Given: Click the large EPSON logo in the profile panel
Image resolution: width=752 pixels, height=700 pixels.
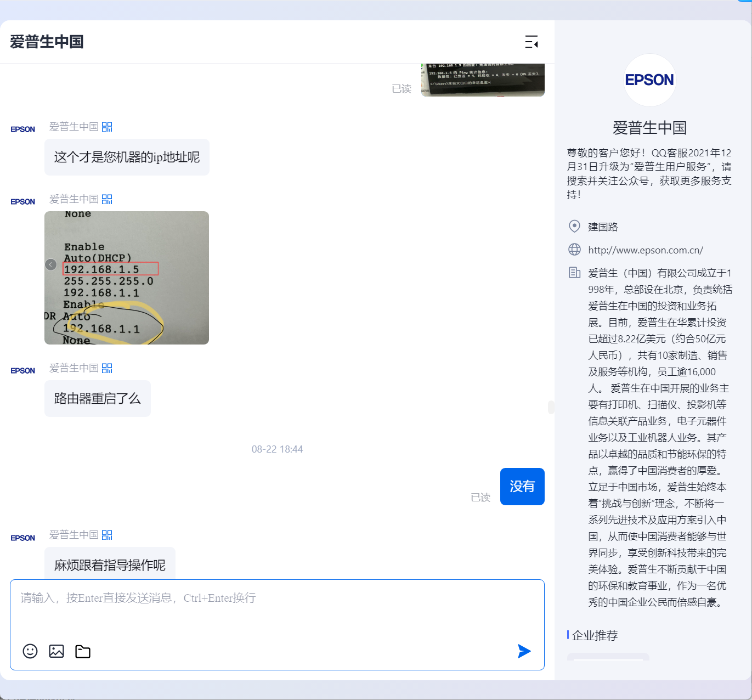Looking at the screenshot, I should (x=650, y=80).
